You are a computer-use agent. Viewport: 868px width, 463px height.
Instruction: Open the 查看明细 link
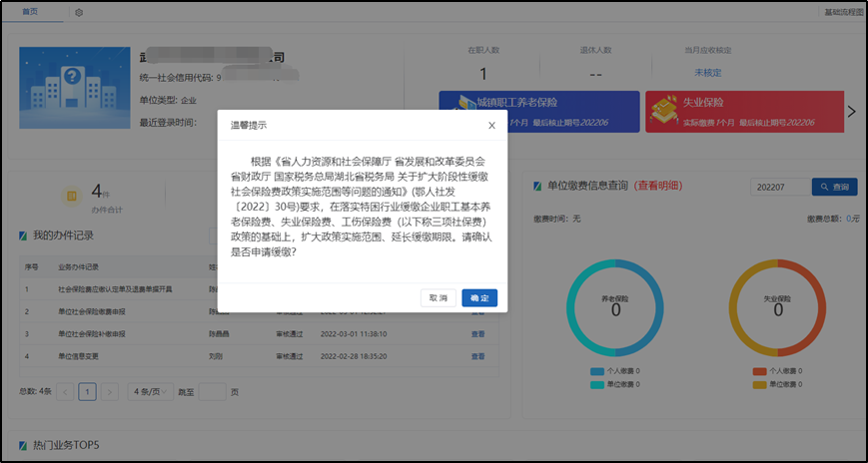tap(658, 186)
